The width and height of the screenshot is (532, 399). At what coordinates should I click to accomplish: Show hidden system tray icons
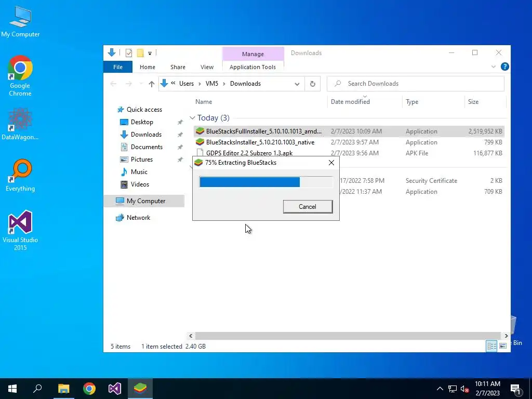(440, 389)
